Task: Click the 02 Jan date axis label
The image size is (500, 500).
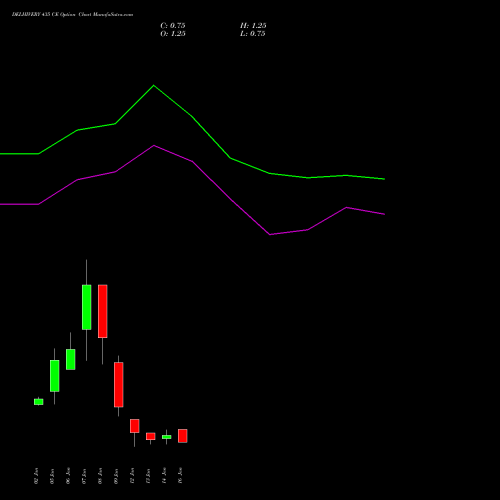Action: 36,476
